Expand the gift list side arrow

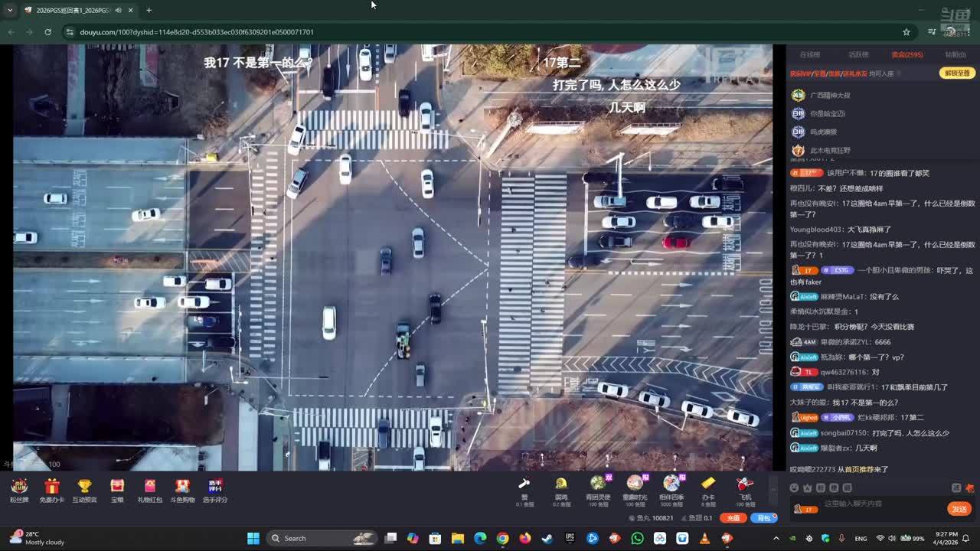point(773,491)
